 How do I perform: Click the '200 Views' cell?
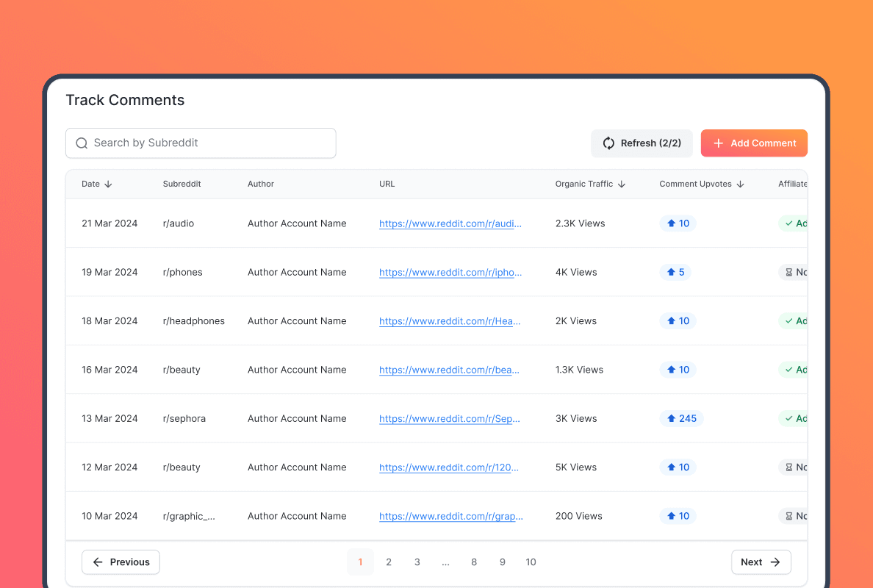point(579,516)
